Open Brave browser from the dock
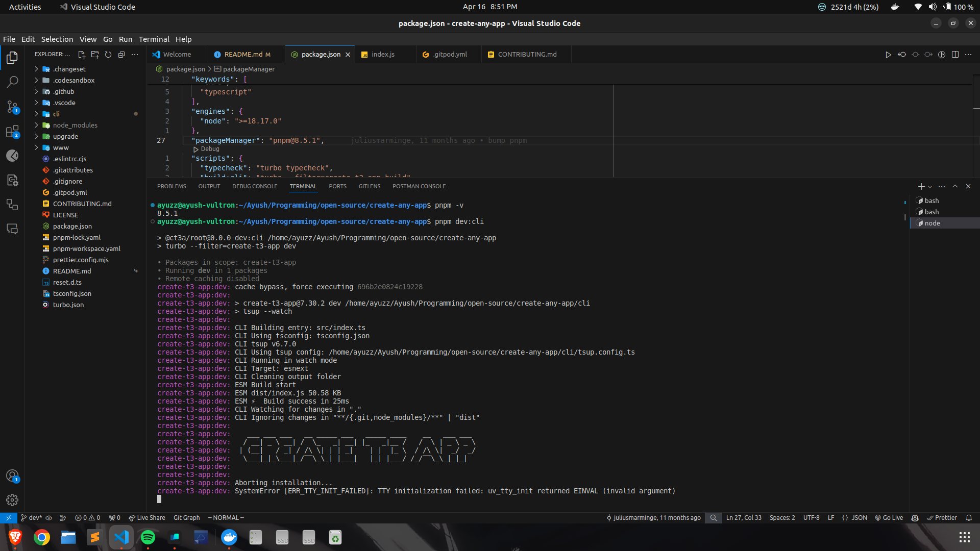This screenshot has height=551, width=980. pyautogui.click(x=15, y=537)
